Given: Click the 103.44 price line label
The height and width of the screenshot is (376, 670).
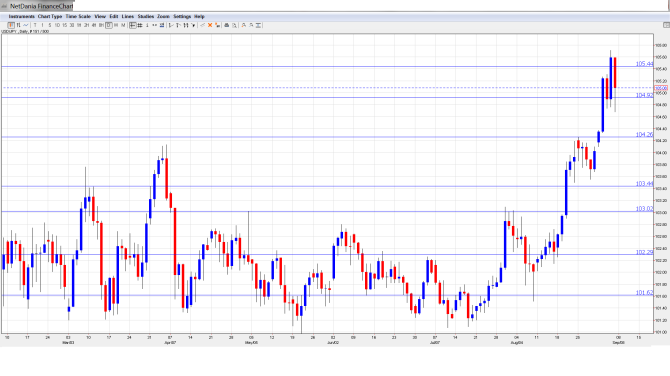Looking at the screenshot, I should [x=644, y=183].
